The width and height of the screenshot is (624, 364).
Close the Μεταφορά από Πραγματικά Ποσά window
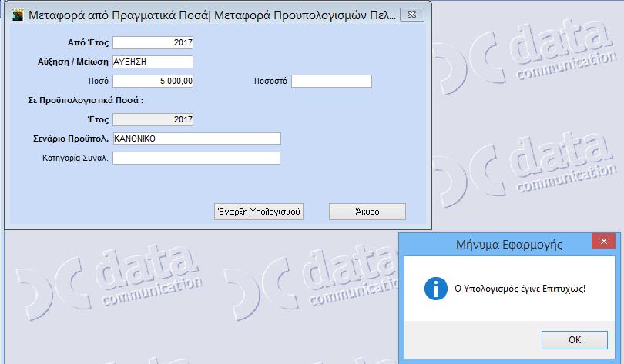(412, 15)
